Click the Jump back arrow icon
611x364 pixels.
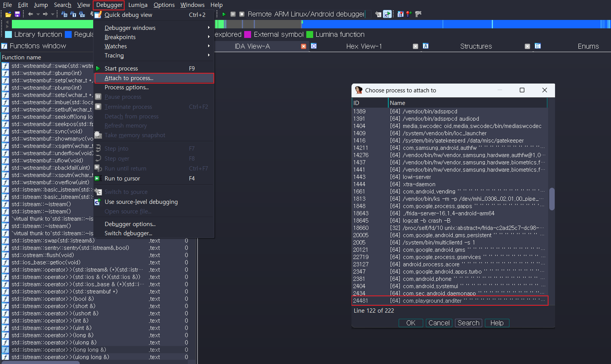click(31, 14)
